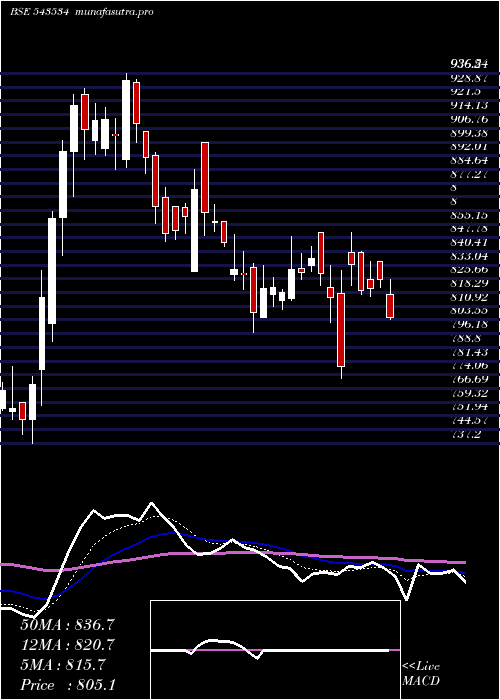The height and width of the screenshot is (700, 500).
Task: Click the 884.64 price label
Action: (x=468, y=160)
